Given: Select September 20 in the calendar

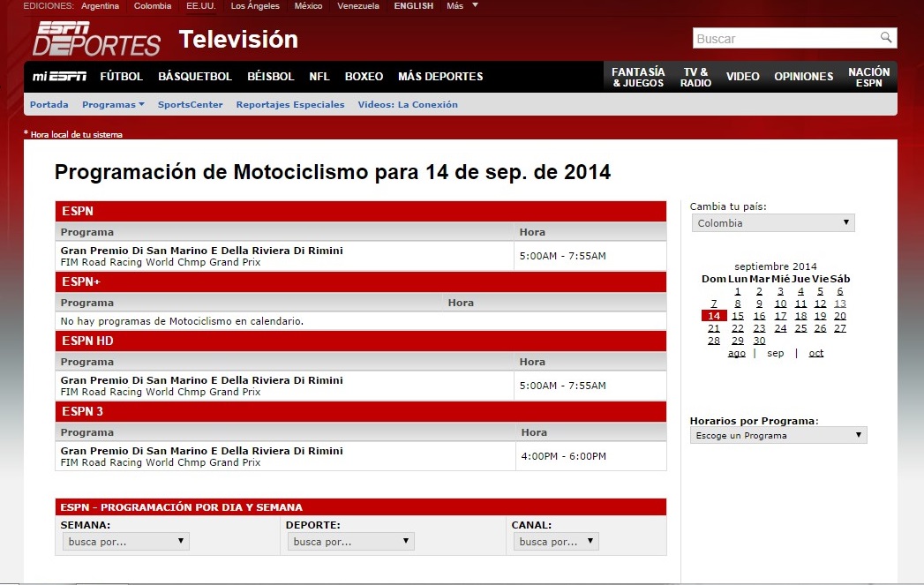Looking at the screenshot, I should pos(840,317).
